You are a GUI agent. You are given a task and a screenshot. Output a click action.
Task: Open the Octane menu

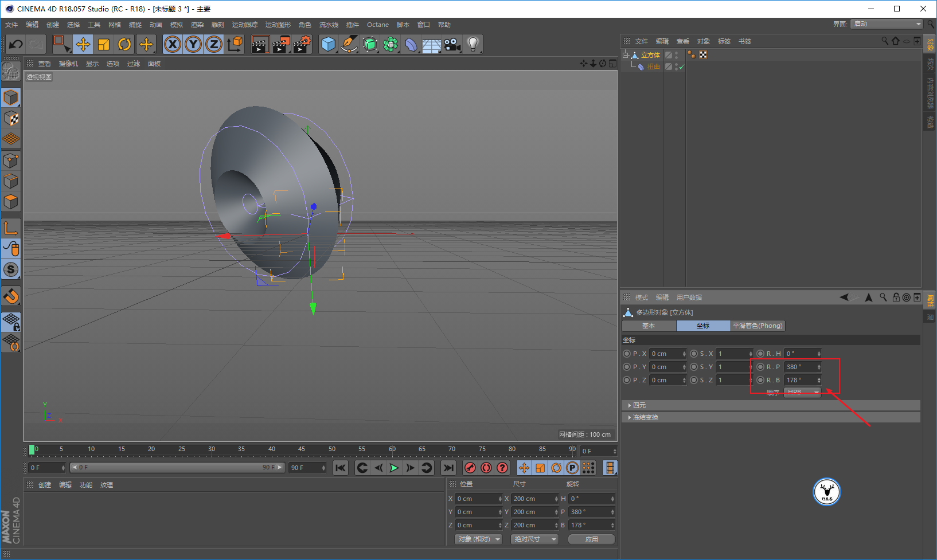(x=378, y=25)
